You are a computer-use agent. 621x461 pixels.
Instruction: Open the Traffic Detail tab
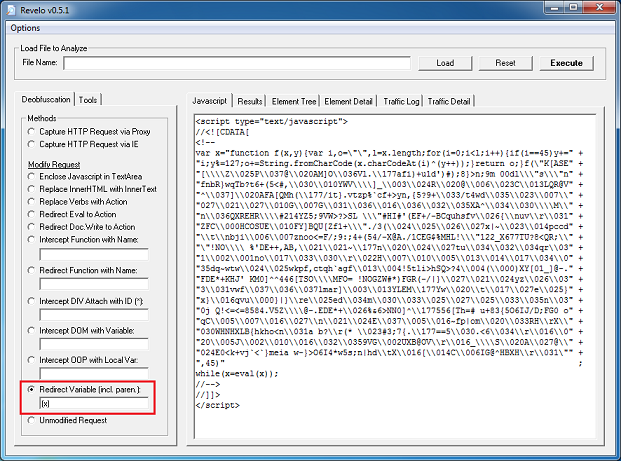point(449,101)
